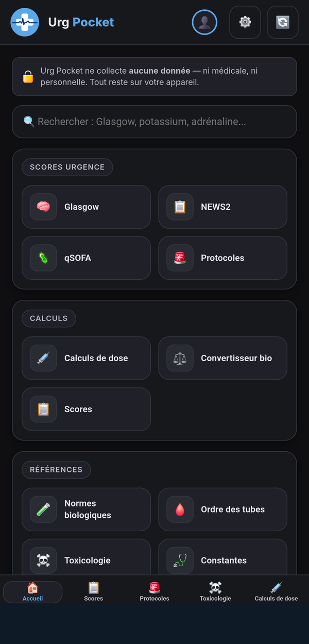Image resolution: width=309 pixels, height=644 pixels.
Task: Focus the Rechercher search field
Action: pos(154,122)
